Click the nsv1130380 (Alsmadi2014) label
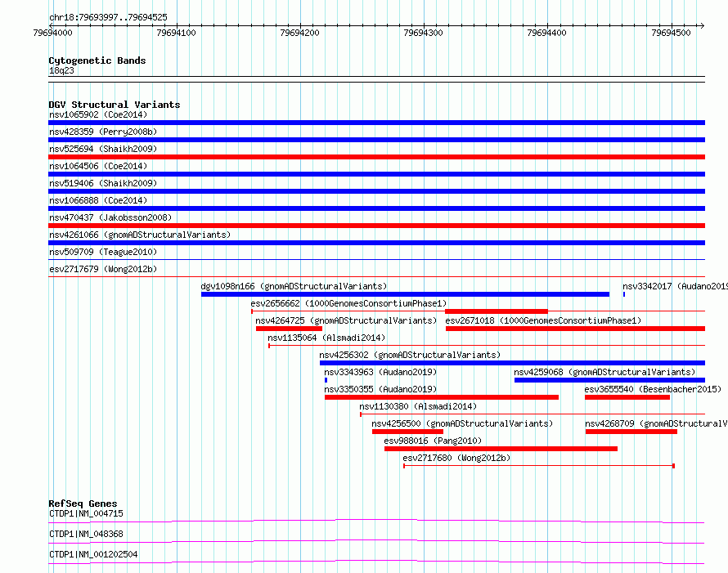 [x=418, y=406]
